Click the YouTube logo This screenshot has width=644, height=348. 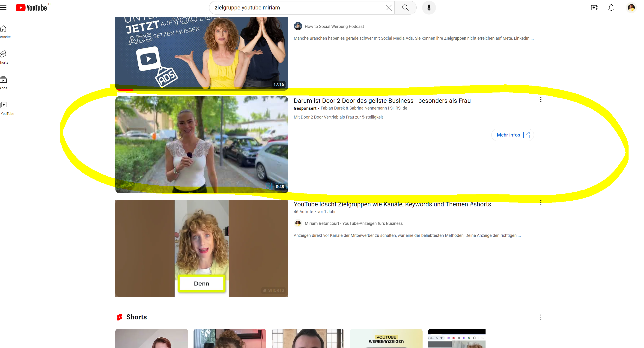31,8
